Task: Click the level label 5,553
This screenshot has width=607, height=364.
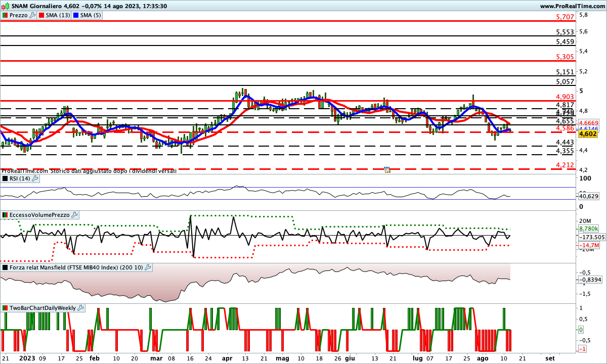Action: [565, 32]
